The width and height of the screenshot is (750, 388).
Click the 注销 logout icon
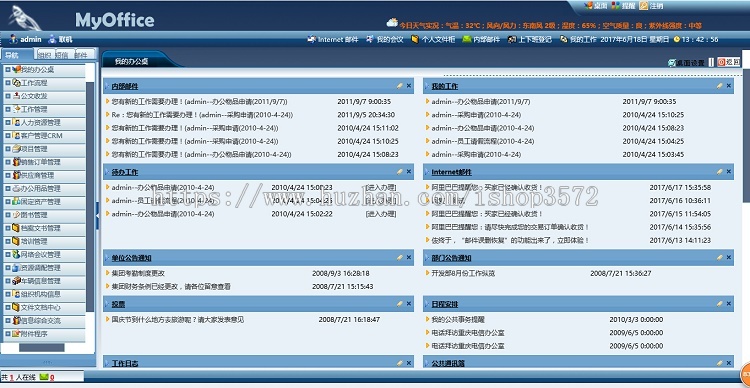643,6
